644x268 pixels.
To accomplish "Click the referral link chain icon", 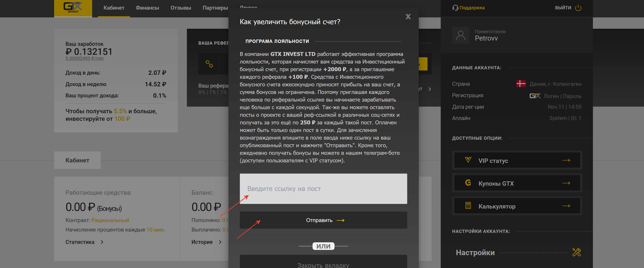I will click(209, 64).
